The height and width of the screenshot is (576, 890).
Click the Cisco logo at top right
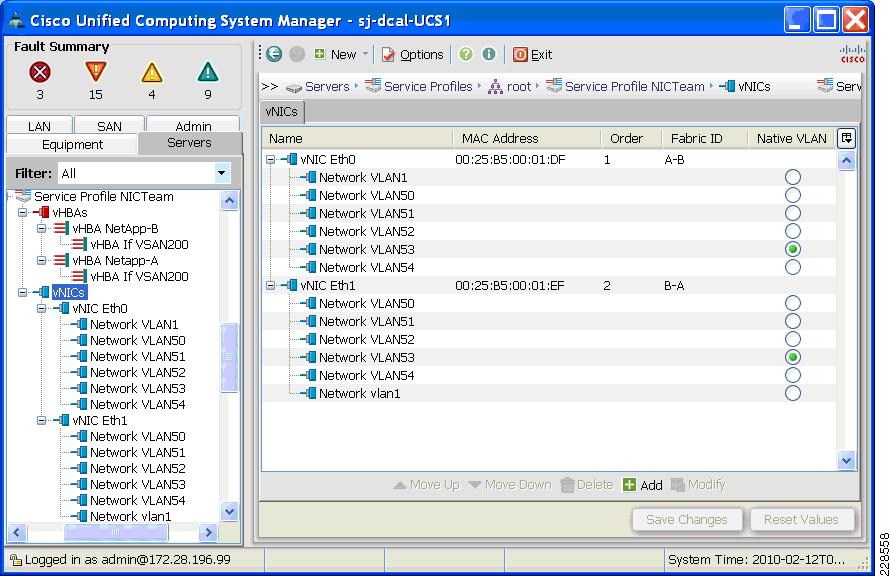pos(852,54)
